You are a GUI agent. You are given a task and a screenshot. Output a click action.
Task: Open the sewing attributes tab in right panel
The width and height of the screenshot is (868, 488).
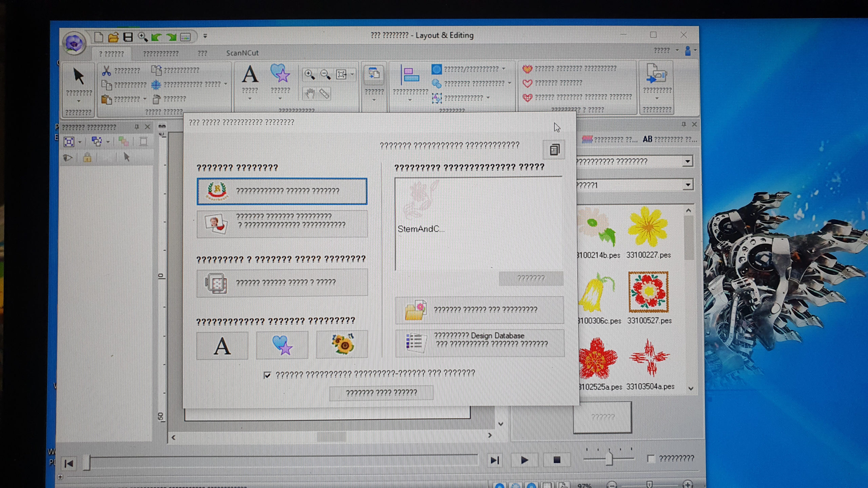click(x=609, y=140)
